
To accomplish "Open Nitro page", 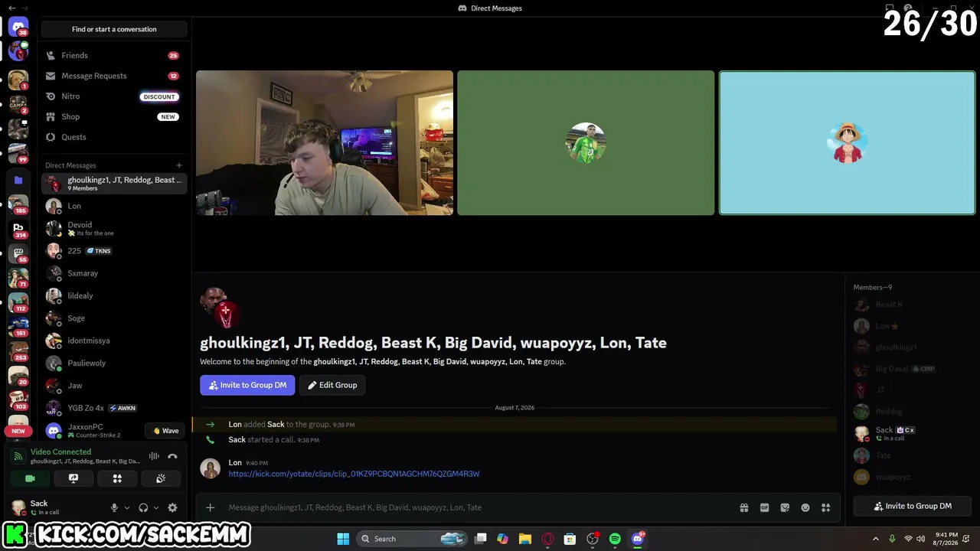I will [114, 96].
